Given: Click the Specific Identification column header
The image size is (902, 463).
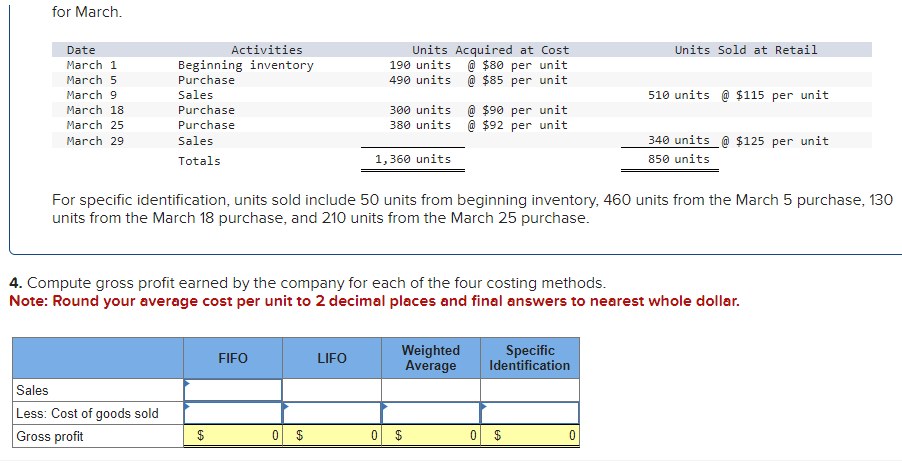Looking at the screenshot, I should point(530,358).
